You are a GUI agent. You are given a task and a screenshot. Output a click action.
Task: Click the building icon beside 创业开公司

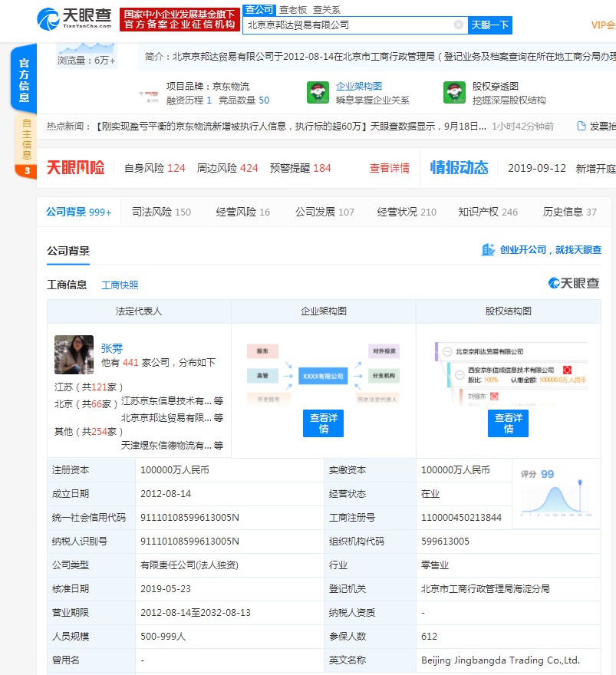click(x=488, y=250)
